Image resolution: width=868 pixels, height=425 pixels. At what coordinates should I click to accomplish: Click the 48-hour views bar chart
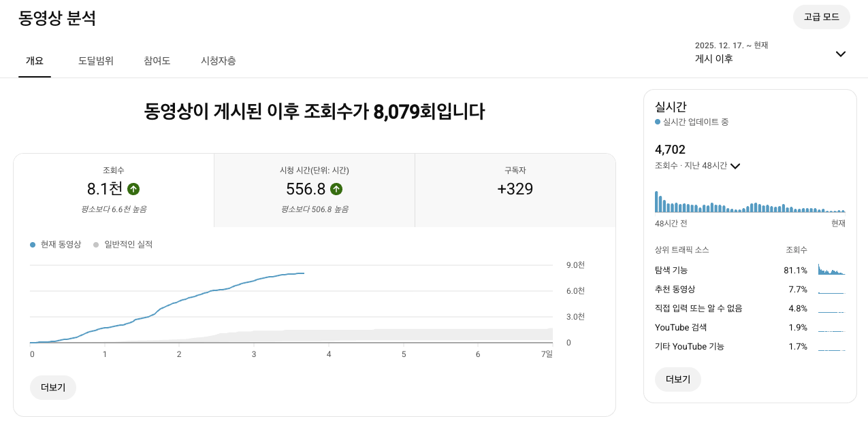coord(749,204)
